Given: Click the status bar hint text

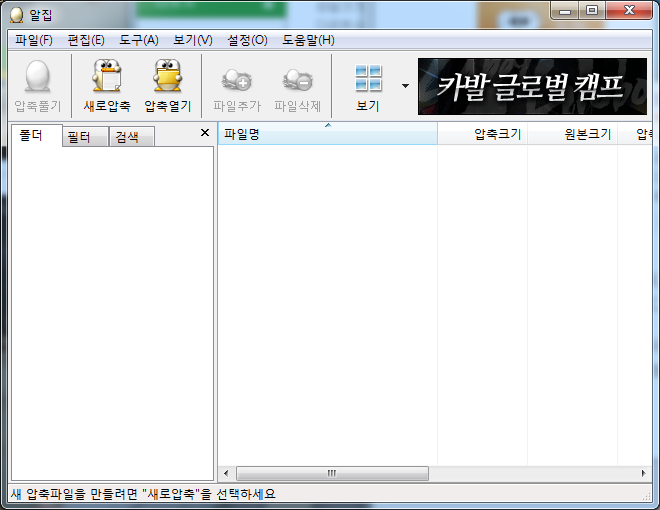Looking at the screenshot, I should tap(143, 494).
